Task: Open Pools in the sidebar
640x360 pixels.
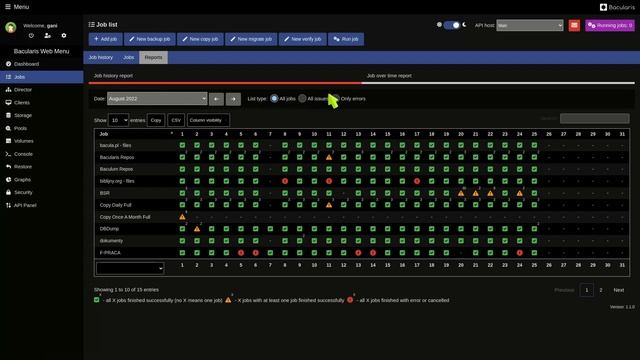Action: pyautogui.click(x=42, y=128)
